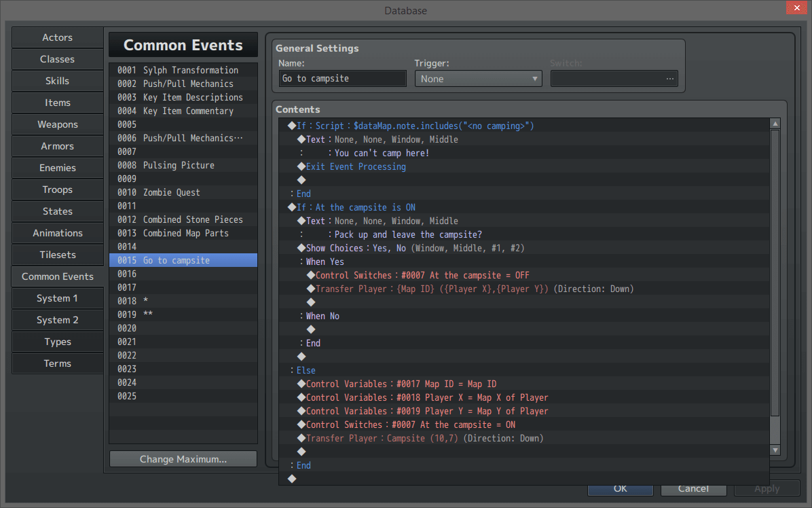
Task: Switch to the Skills tab
Action: [x=57, y=81]
